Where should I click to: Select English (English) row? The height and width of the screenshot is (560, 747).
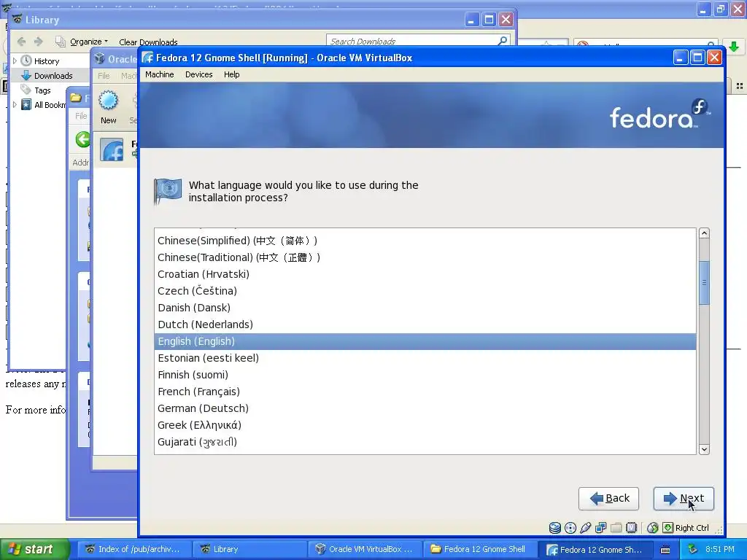(425, 341)
